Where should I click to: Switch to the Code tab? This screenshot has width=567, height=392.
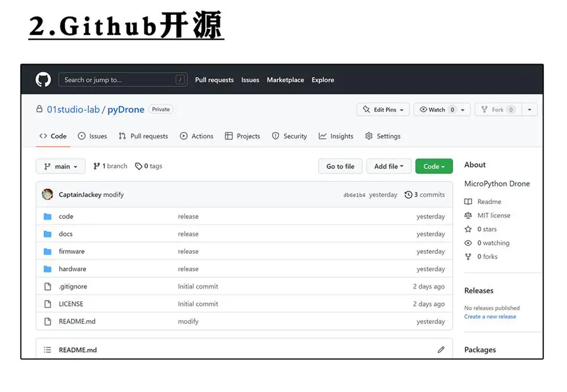(x=53, y=136)
